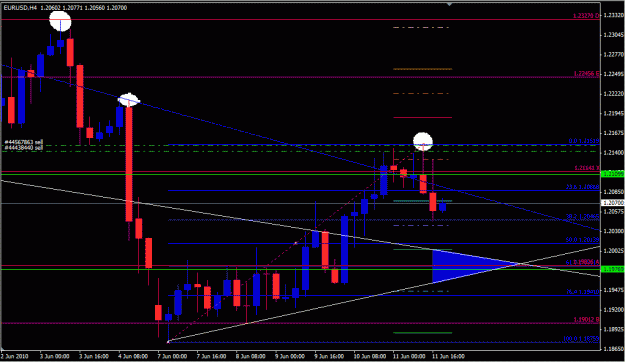This screenshot has height=362, width=625.
Task: Click the 1.23320 price scale value
Action: 613,15
